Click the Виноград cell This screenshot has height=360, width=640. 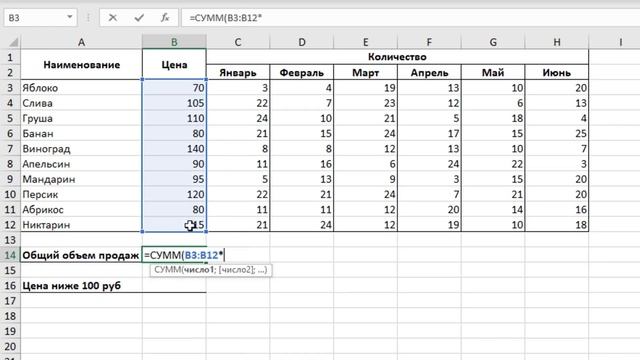point(81,149)
